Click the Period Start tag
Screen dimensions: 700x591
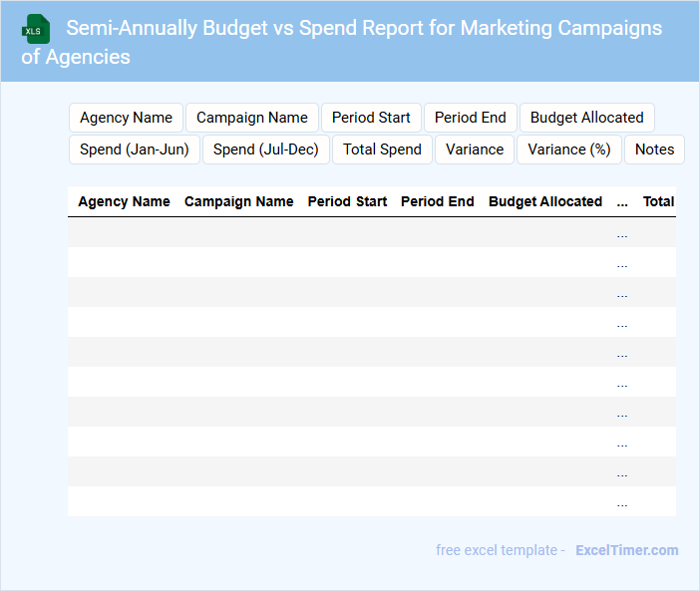coord(371,118)
